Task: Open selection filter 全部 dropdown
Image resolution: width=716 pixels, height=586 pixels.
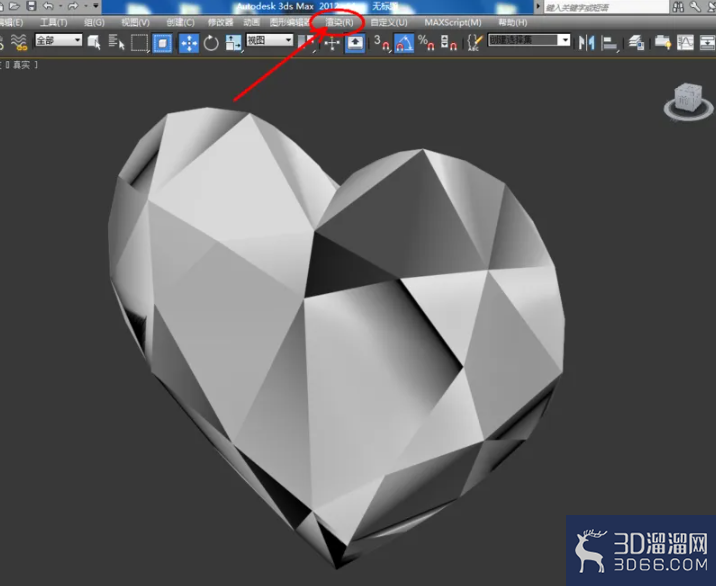Action: pos(58,40)
